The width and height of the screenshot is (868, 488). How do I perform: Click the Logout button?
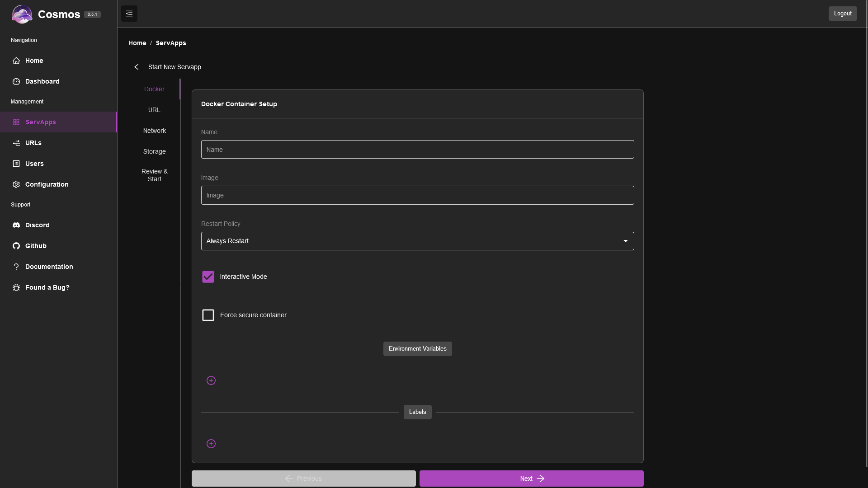tap(843, 14)
